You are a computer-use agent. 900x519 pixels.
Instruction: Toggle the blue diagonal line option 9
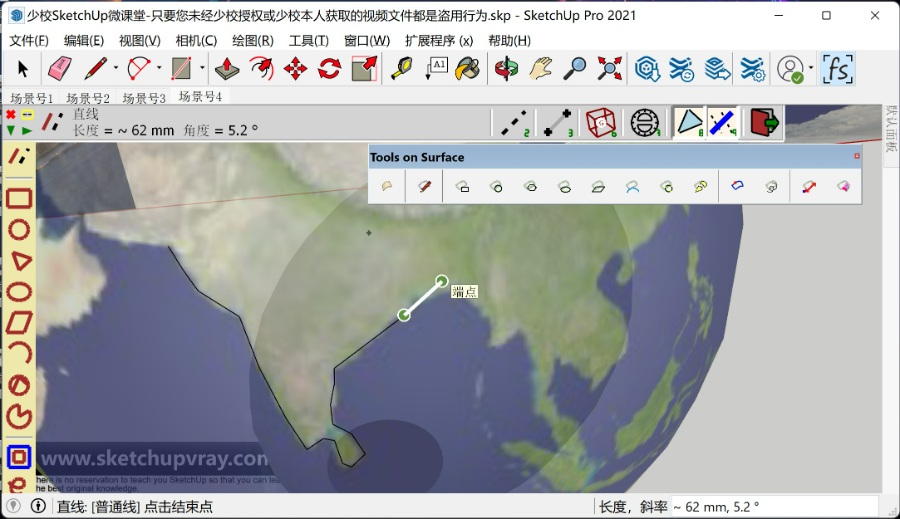723,122
